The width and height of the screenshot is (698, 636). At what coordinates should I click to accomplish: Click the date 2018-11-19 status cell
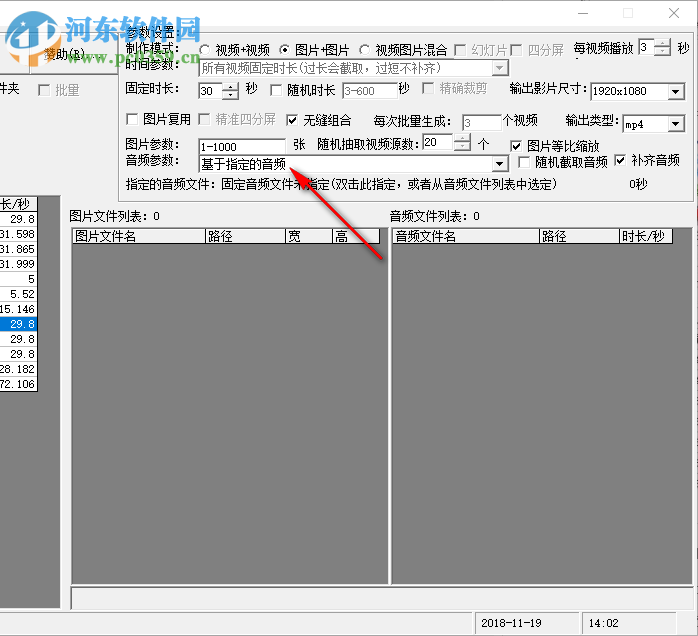point(527,623)
